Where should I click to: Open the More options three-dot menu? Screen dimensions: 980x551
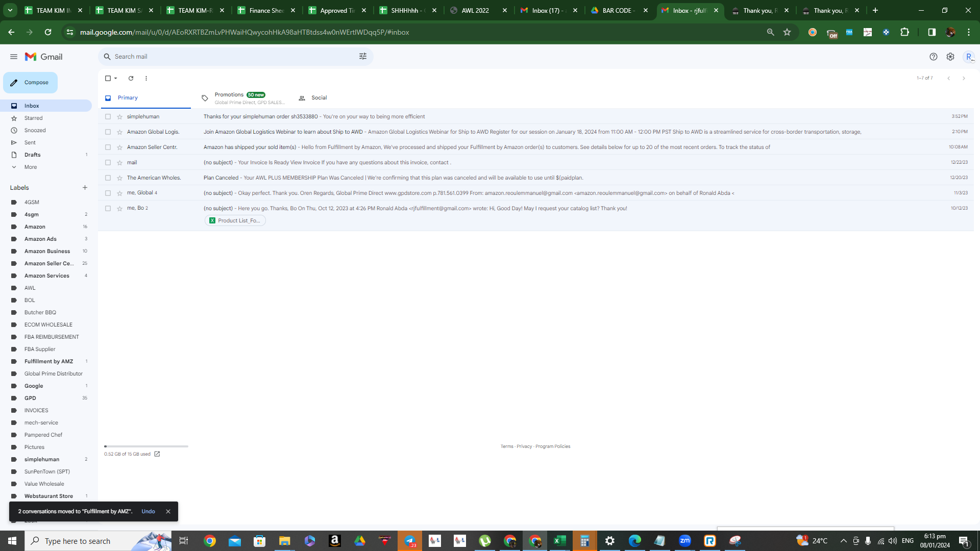pyautogui.click(x=146, y=78)
